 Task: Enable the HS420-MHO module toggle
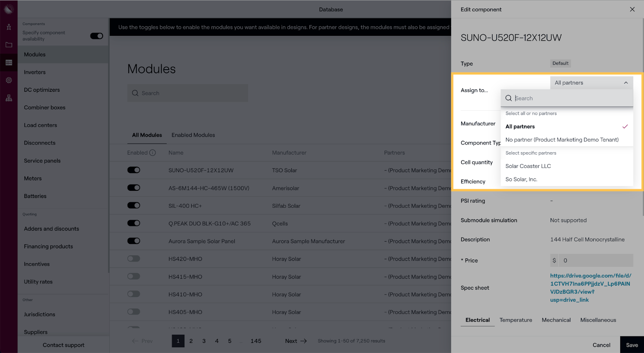tap(134, 258)
